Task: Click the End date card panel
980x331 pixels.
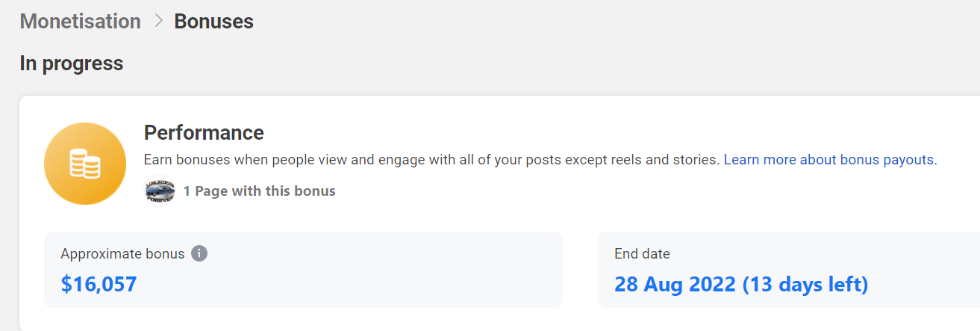Action: tap(789, 270)
